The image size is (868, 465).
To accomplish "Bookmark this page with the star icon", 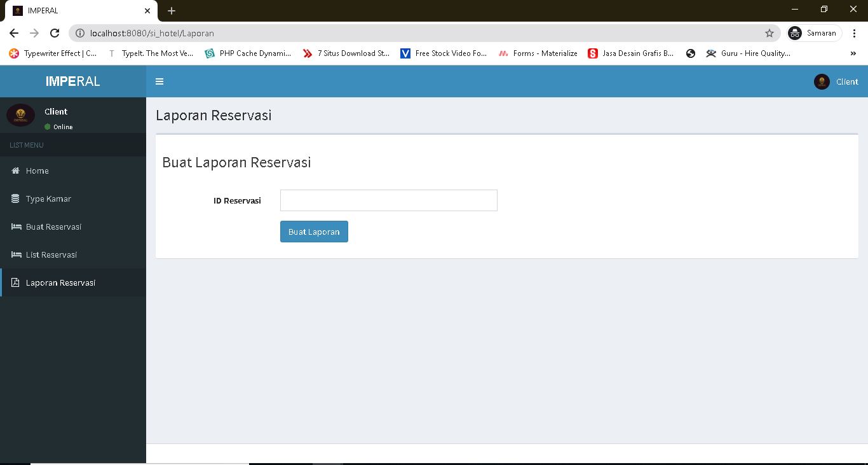I will (770, 33).
